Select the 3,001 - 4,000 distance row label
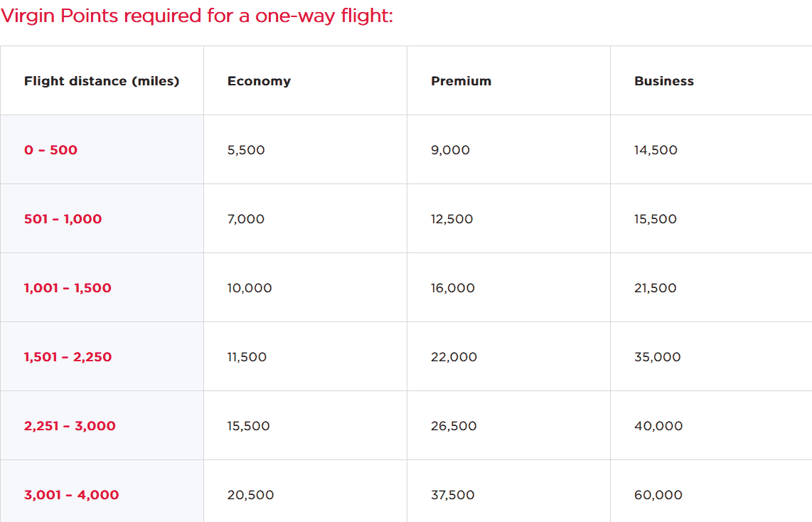812x522 pixels. coord(71,495)
